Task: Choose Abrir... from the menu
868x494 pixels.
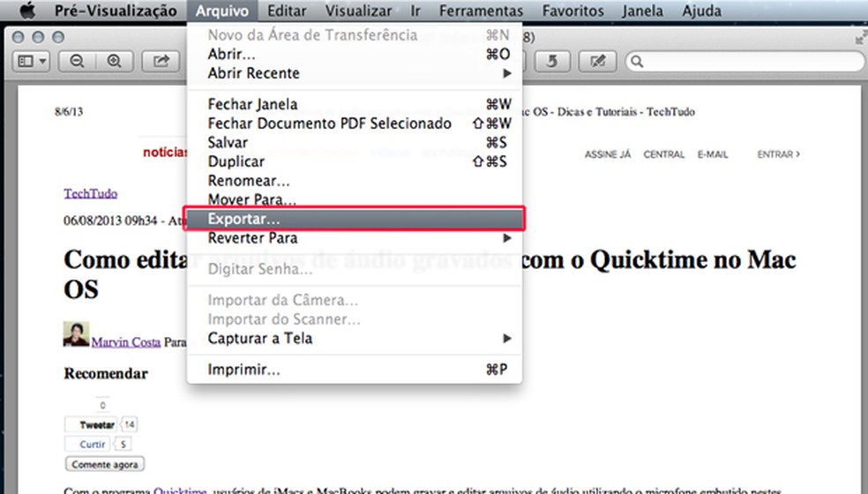Action: (x=355, y=55)
